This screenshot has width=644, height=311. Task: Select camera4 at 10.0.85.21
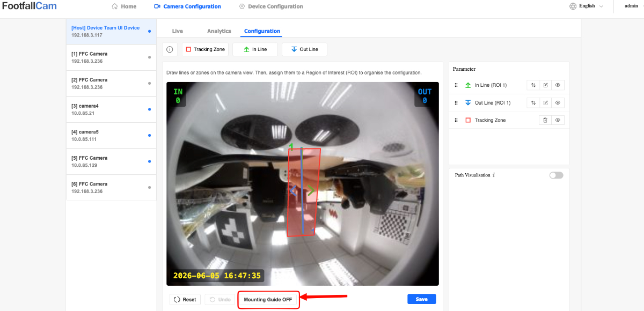pos(111,109)
